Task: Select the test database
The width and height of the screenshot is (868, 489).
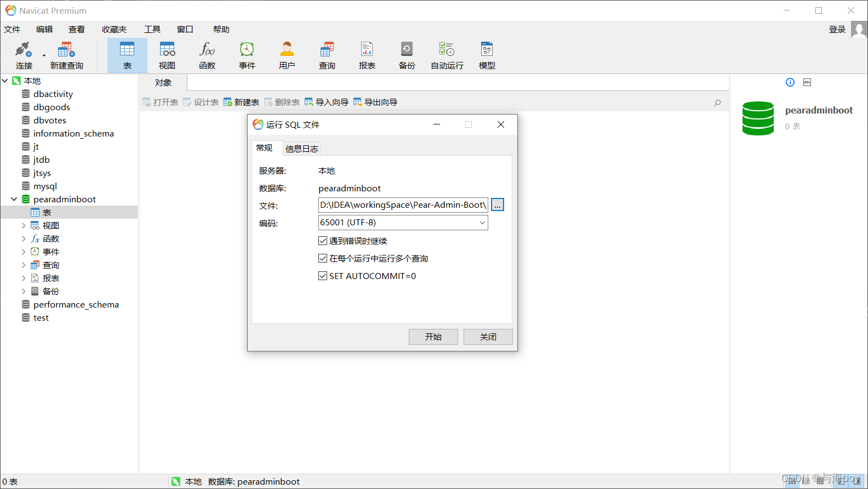Action: [41, 317]
